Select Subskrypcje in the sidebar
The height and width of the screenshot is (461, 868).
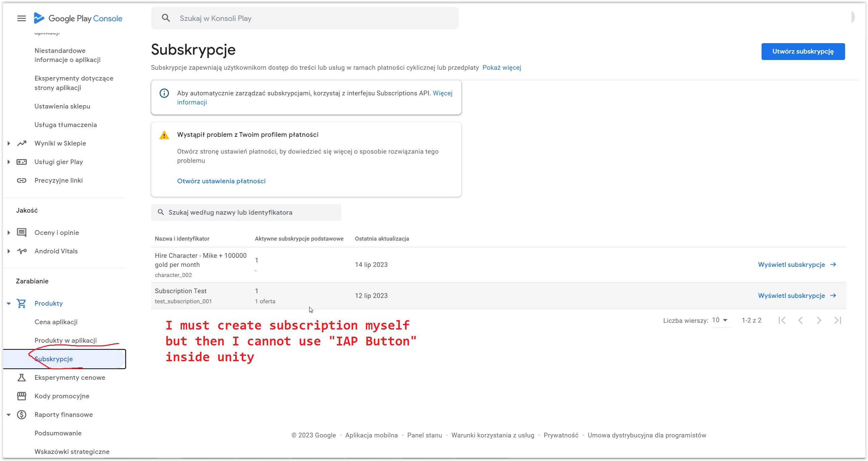click(54, 359)
